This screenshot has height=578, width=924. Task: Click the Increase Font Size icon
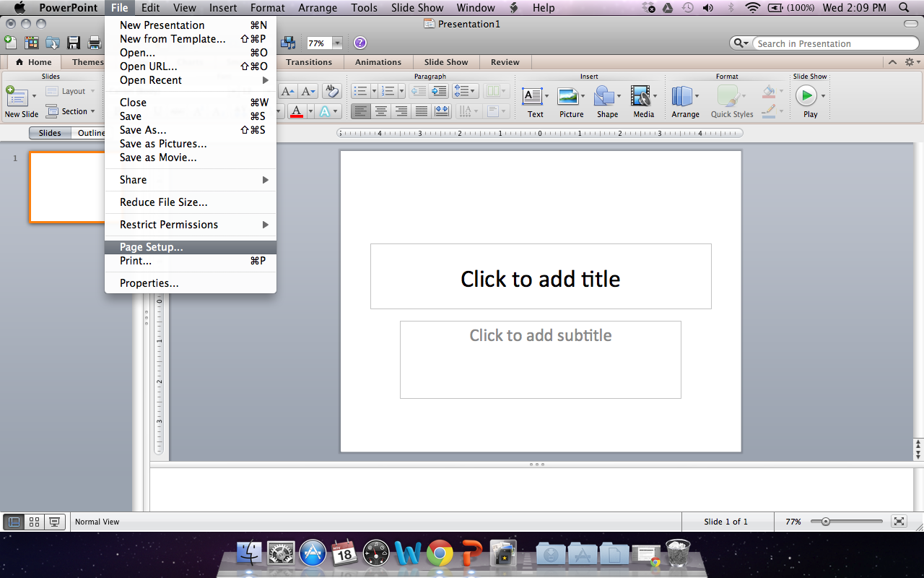(288, 91)
